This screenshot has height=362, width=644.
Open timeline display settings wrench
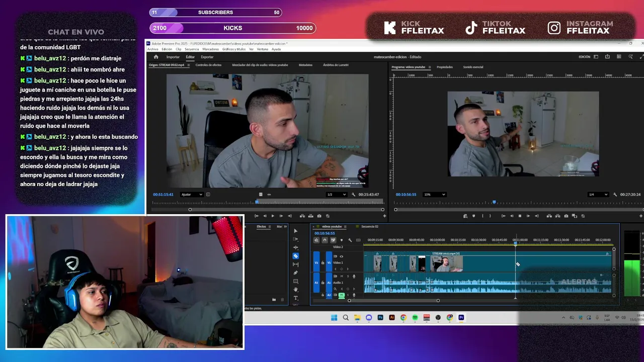[x=350, y=240]
